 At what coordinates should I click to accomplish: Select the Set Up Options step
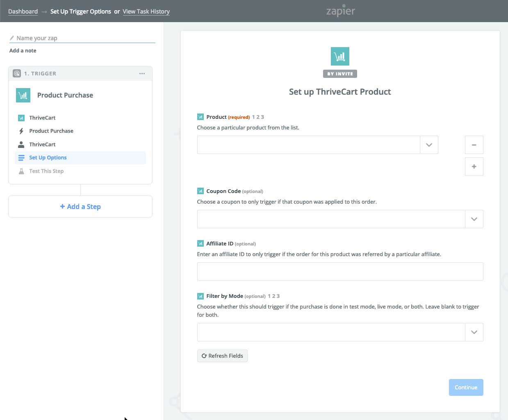point(80,158)
